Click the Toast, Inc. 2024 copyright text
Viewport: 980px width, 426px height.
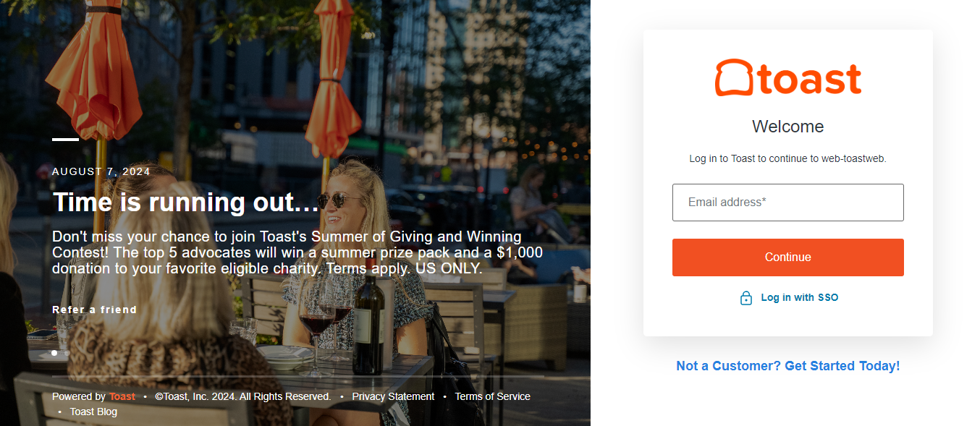242,396
